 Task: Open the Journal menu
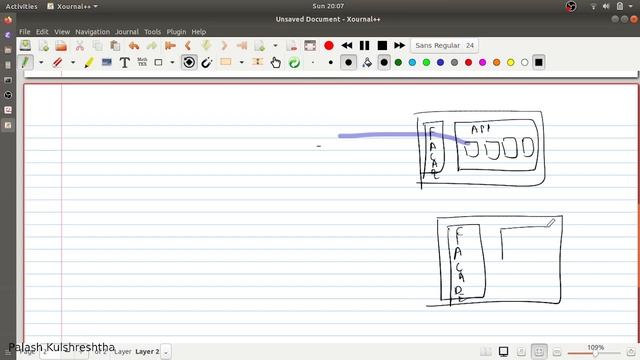tap(127, 31)
